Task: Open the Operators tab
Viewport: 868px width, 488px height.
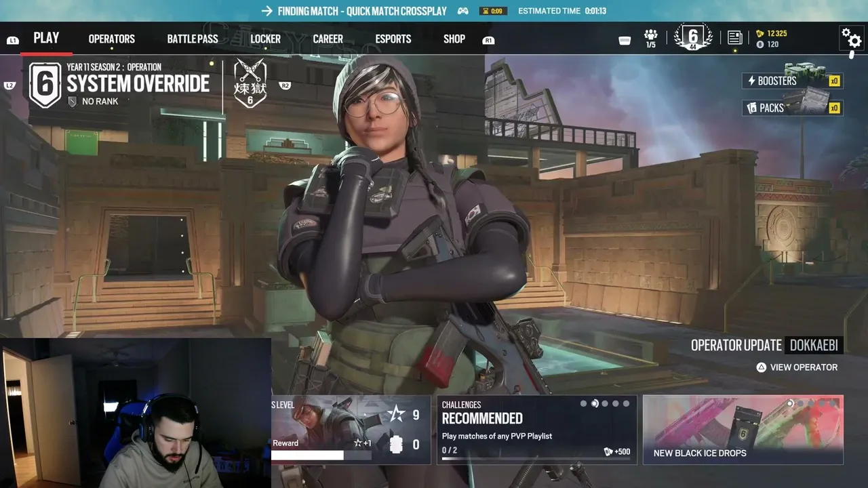Action: pyautogui.click(x=112, y=39)
